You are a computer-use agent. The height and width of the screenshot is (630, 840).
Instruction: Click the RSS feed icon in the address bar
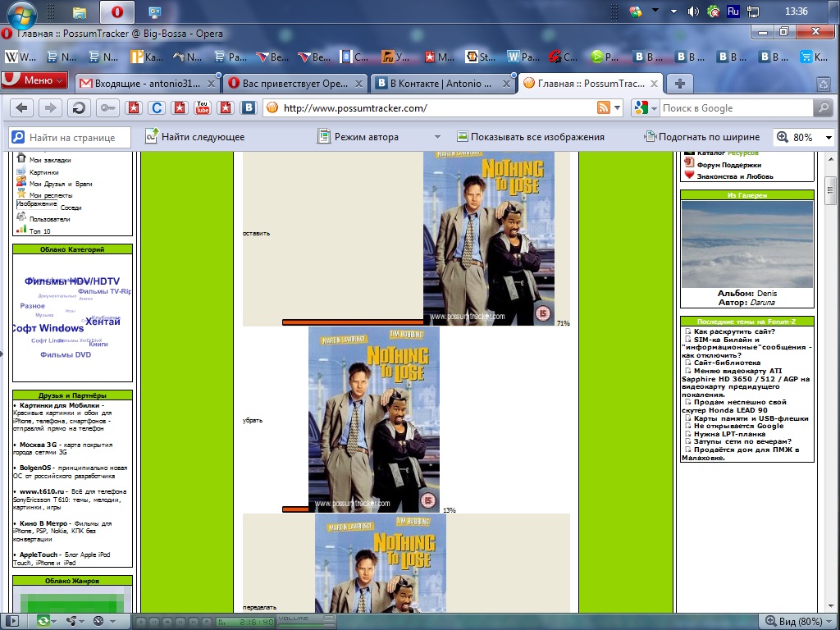click(x=604, y=107)
